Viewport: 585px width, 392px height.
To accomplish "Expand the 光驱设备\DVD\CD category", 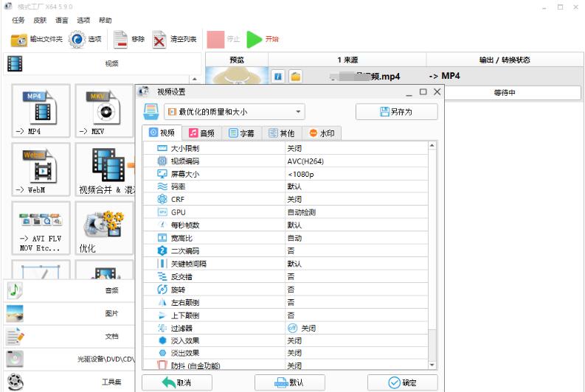I will (70, 359).
